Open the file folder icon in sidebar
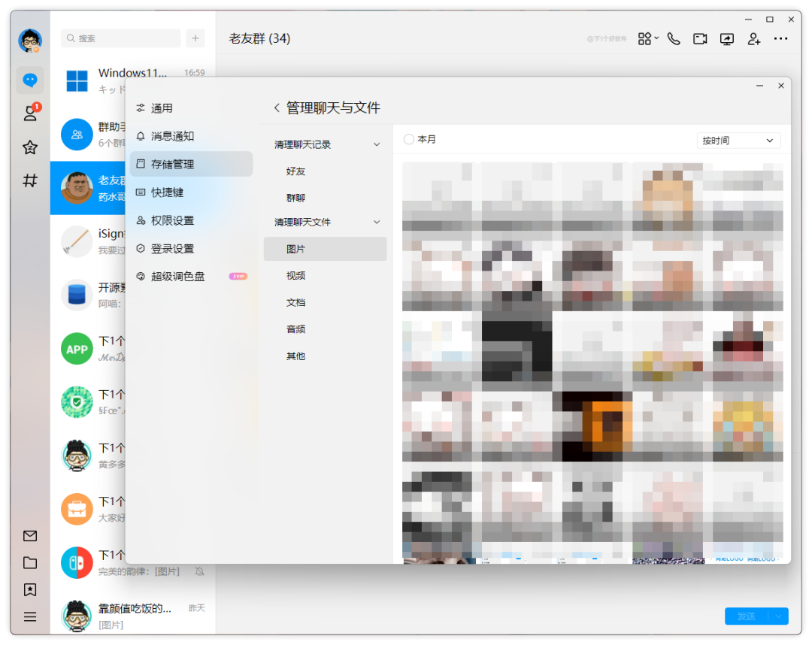The image size is (812, 645). [30, 563]
